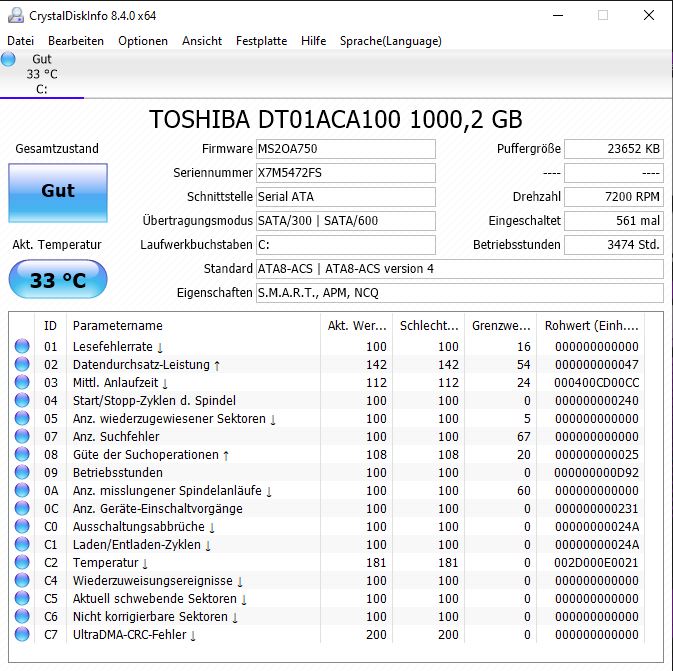This screenshot has height=671, width=673.
Task: Open the Optionen menu
Action: 143,41
